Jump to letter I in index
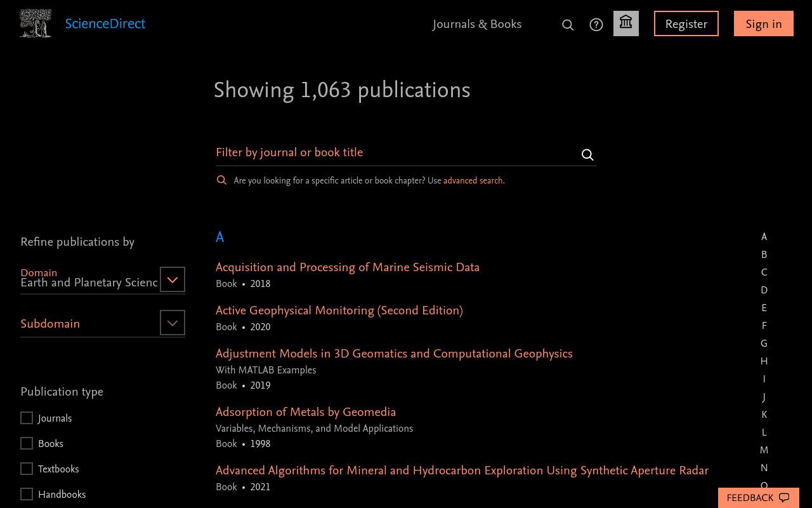Viewport: 812px width, 508px height. coord(764,379)
